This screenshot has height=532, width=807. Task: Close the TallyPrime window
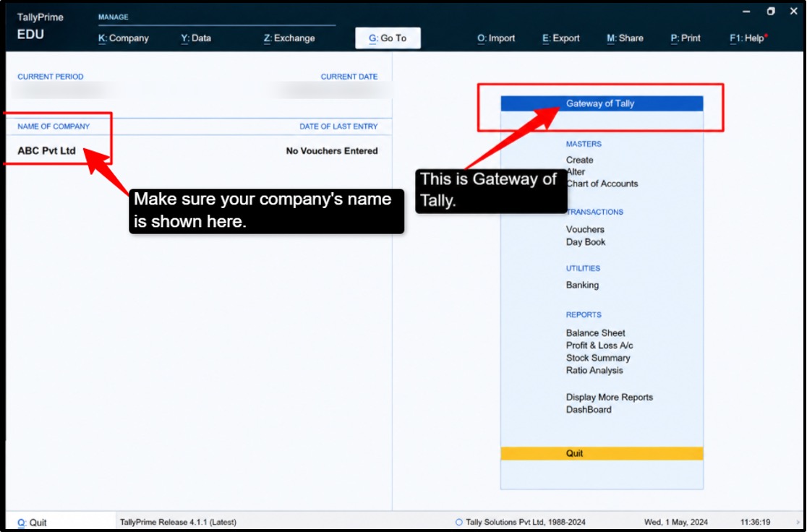793,12
